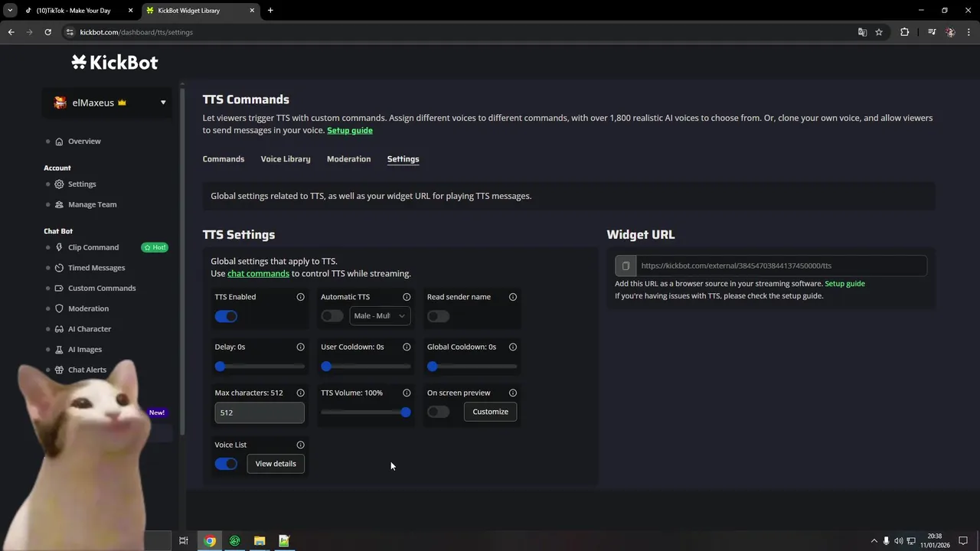Bookmark this page with star icon
Viewport: 980px width, 551px height.
pyautogui.click(x=879, y=32)
